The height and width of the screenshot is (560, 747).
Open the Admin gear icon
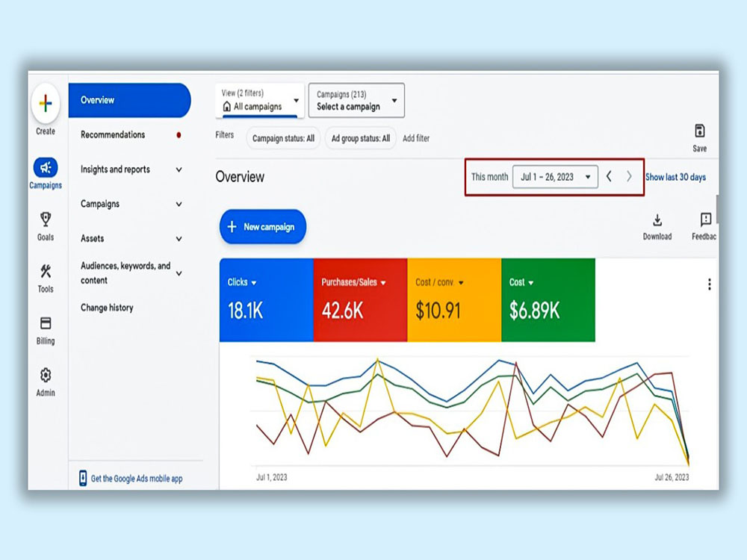(46, 376)
